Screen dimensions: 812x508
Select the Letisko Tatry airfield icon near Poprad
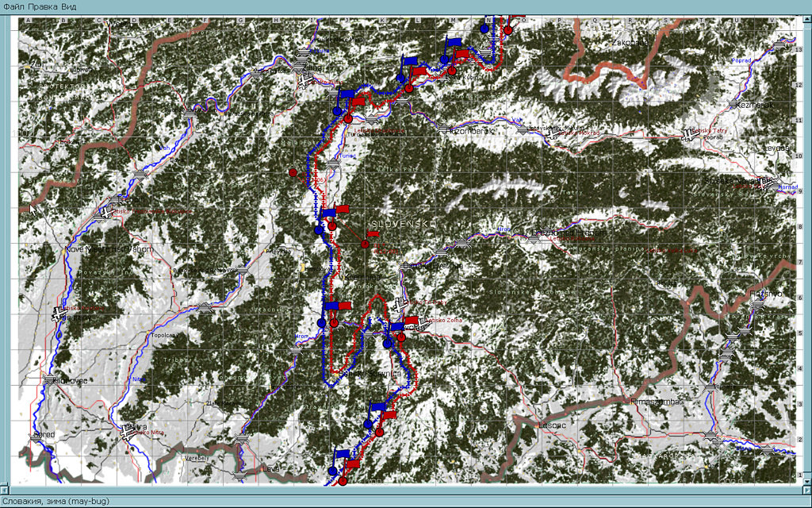pyautogui.click(x=689, y=135)
